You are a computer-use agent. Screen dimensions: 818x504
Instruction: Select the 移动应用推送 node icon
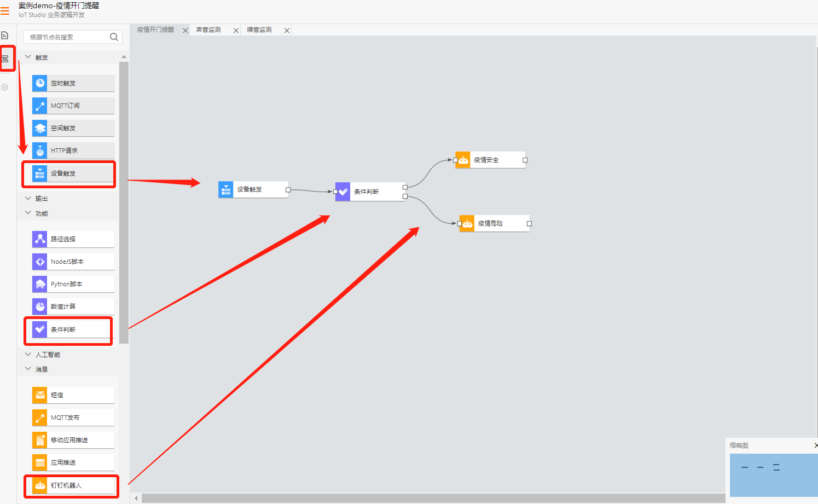(40, 440)
